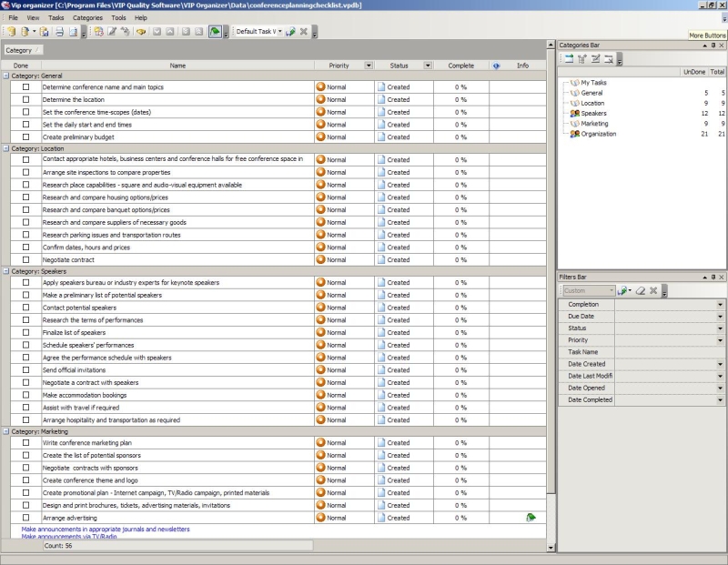
Task: Open the Priority filter dropdown in Filters Bar
Action: click(x=720, y=340)
